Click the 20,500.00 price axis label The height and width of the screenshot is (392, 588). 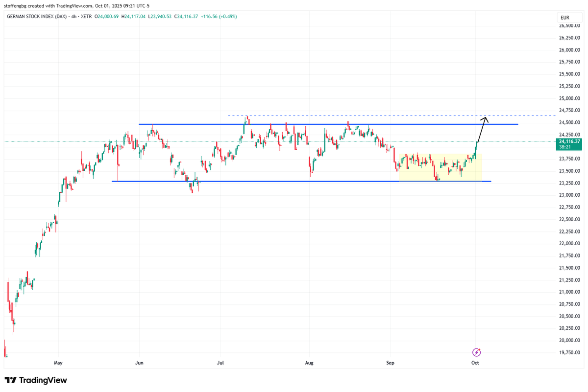coord(570,316)
